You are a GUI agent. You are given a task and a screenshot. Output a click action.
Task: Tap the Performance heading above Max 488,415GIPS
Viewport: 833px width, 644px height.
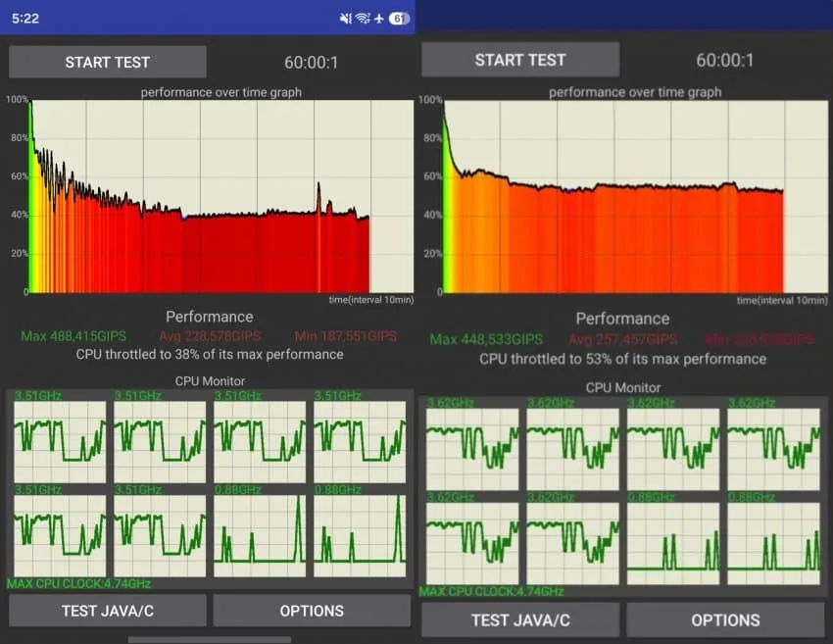point(210,317)
